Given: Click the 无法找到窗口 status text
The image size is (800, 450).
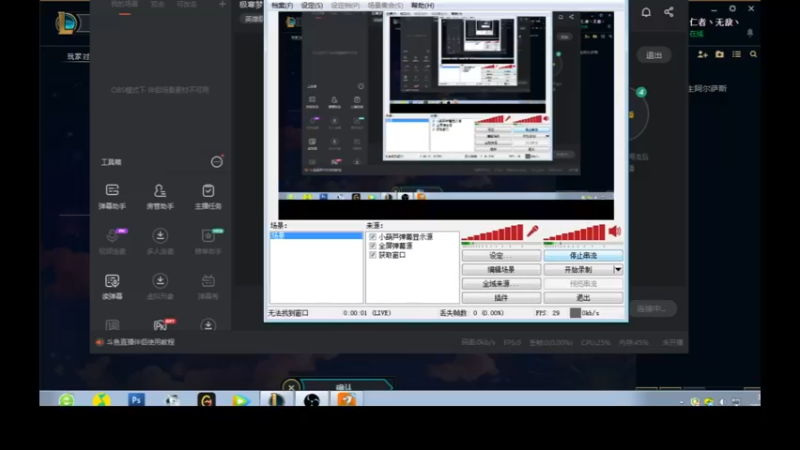Looking at the screenshot, I should pos(288,313).
